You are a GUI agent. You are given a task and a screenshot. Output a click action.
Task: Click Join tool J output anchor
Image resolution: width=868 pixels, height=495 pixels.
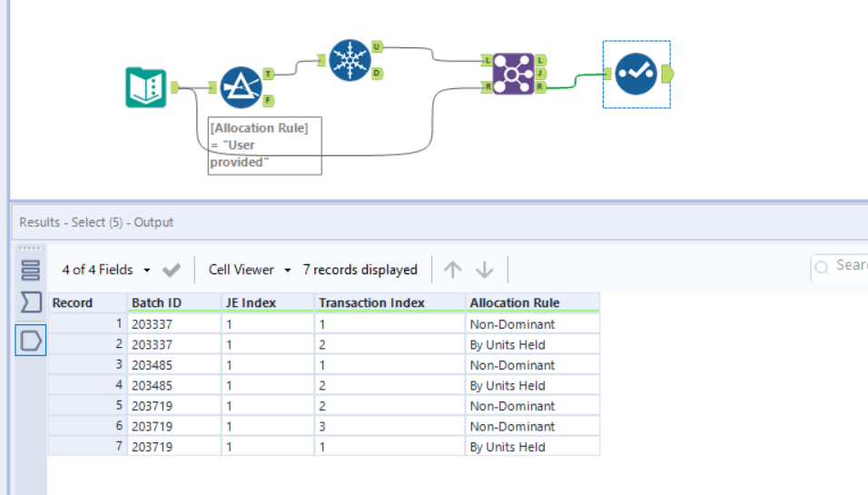(540, 73)
